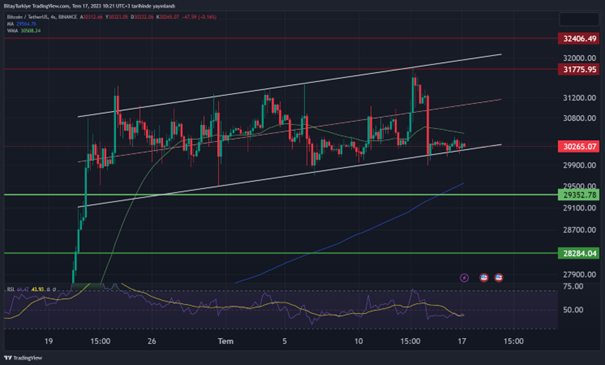The width and height of the screenshot is (605, 365).
Task: Click the 32000.00 price axis value
Action: (579, 58)
